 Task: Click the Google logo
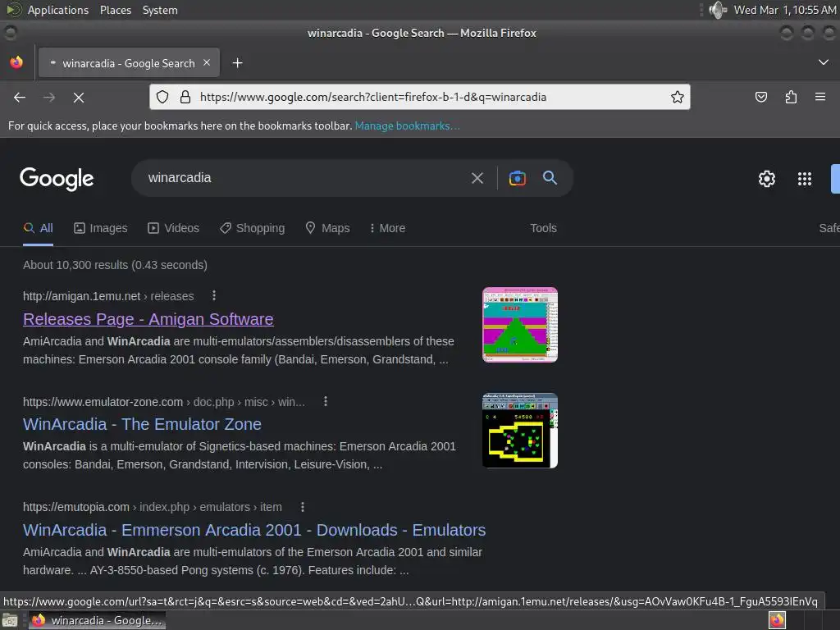(x=57, y=178)
